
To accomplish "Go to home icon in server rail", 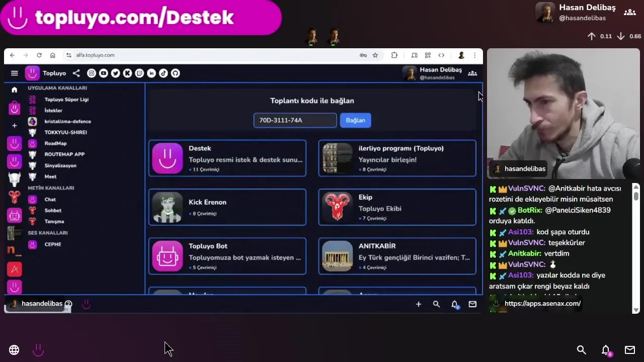I will [x=14, y=89].
